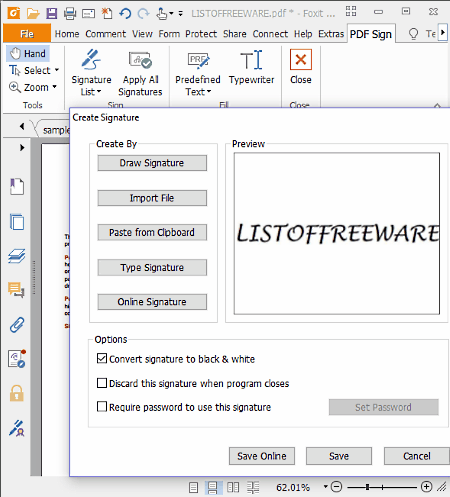Undo the last action
Viewport: 450px width, 497px height.
(125, 13)
